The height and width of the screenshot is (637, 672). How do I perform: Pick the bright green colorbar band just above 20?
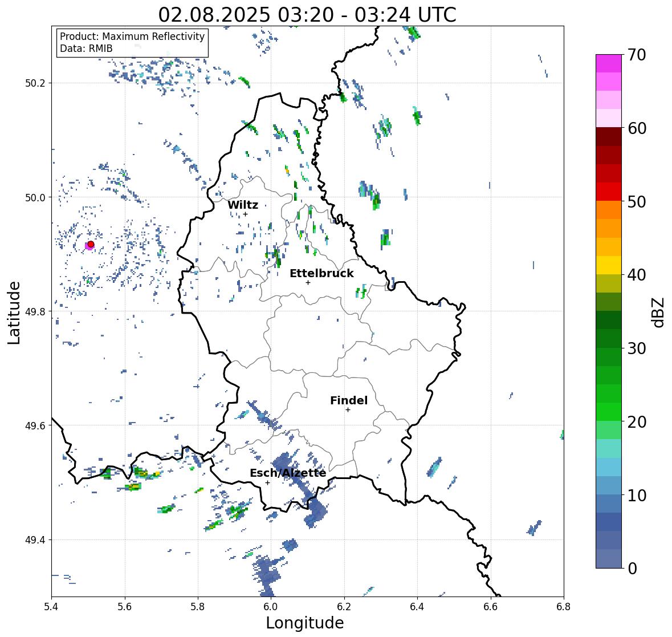click(x=609, y=412)
